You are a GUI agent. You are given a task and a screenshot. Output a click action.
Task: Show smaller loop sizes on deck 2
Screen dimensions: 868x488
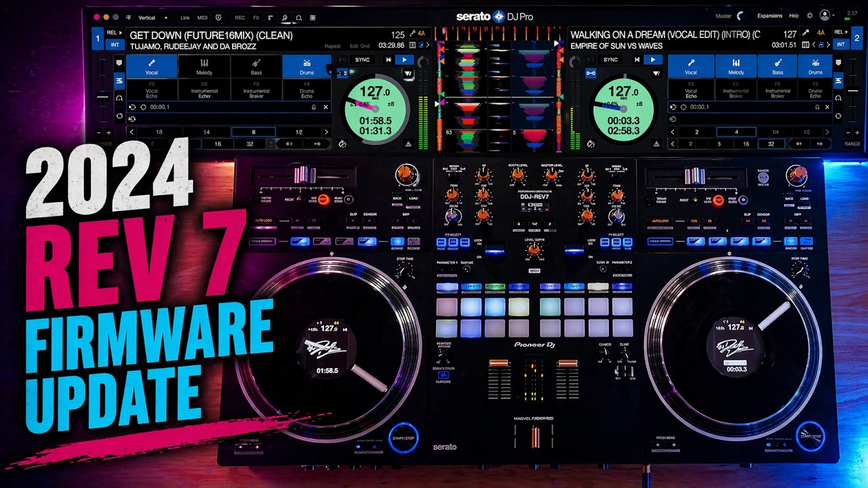673,132
